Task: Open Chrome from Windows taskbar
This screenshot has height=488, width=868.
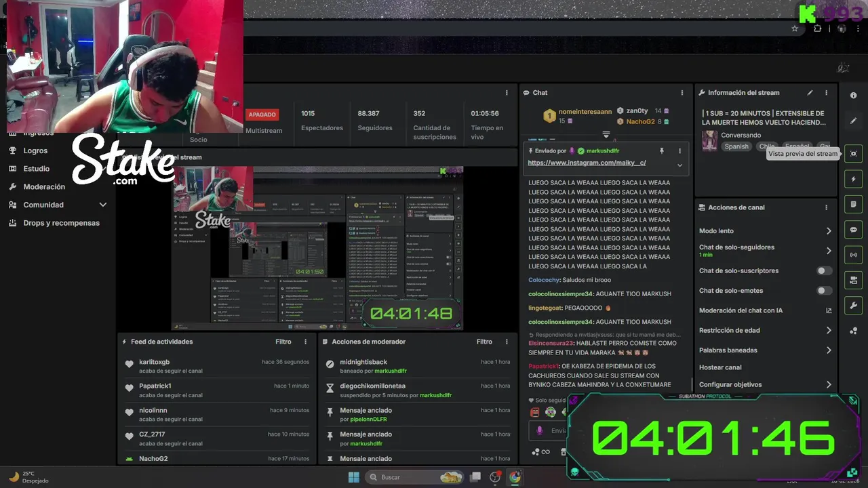Action: (515, 477)
